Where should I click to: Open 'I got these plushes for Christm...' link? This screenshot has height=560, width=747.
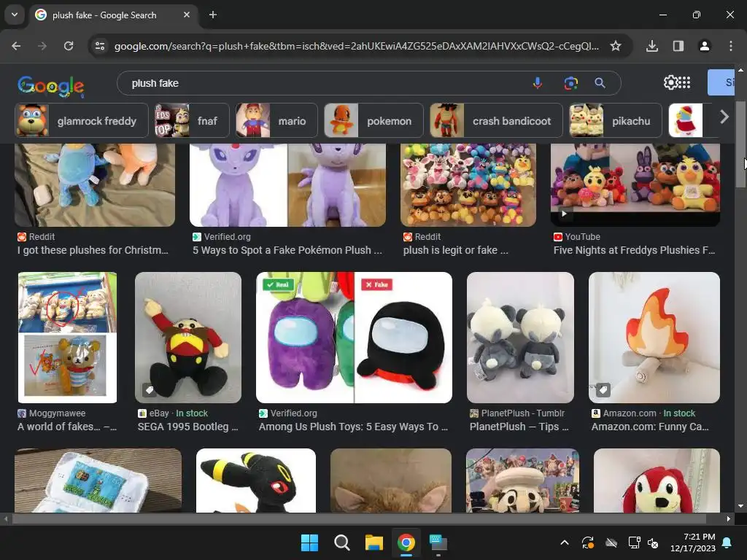coord(93,250)
